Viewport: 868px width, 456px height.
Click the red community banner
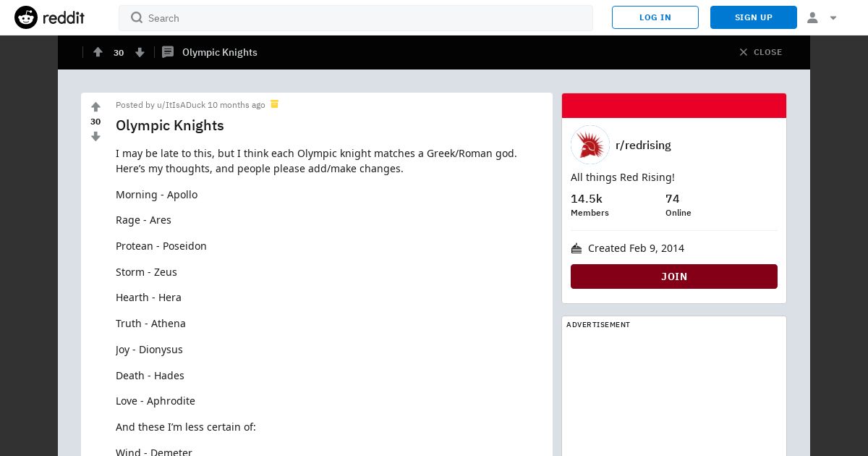(x=674, y=106)
